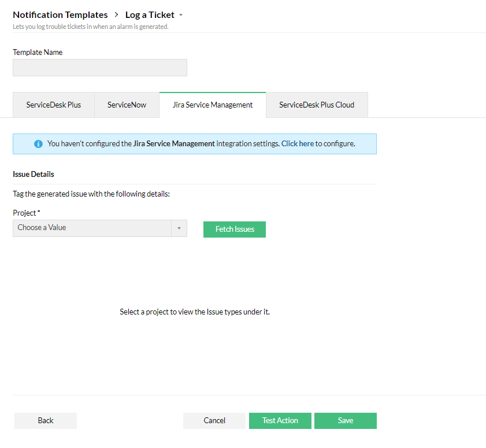Follow the Click here link to configure
Screen dimensions: 486x448
tap(298, 144)
